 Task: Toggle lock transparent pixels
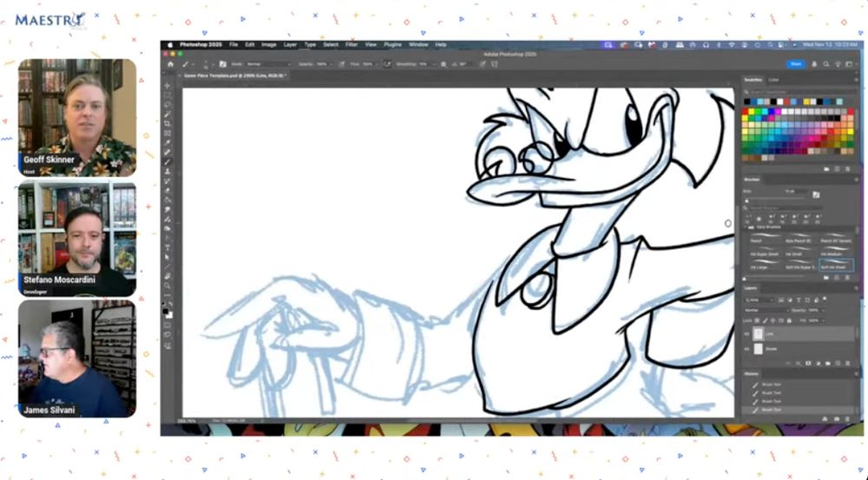coord(758,320)
